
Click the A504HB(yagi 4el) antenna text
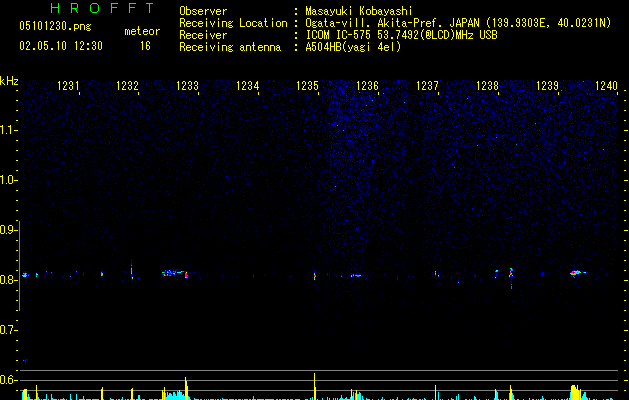(353, 47)
